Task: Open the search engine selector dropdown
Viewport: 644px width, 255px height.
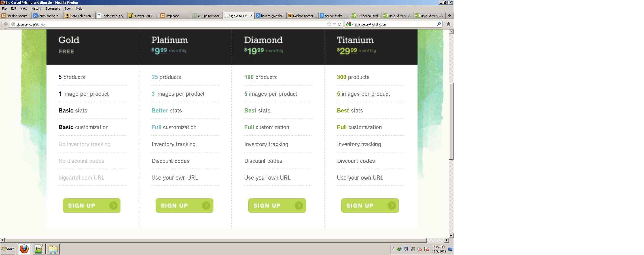Action: pyautogui.click(x=352, y=24)
